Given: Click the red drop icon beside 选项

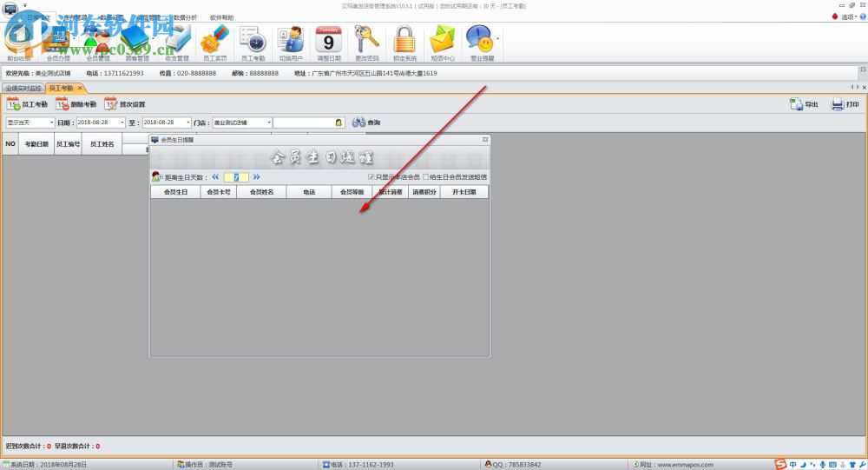Looking at the screenshot, I should click(x=835, y=17).
